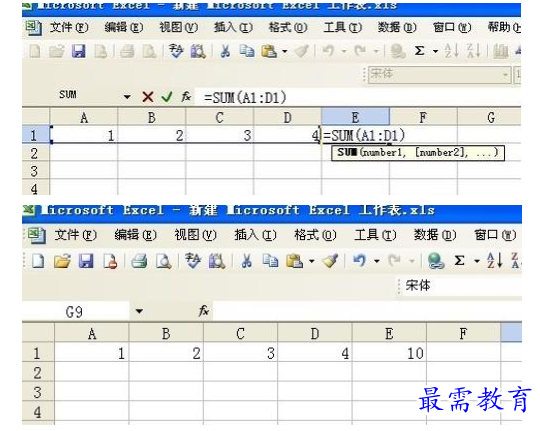Run Spelling check in the G9 window
540x431 pixels.
193,261
